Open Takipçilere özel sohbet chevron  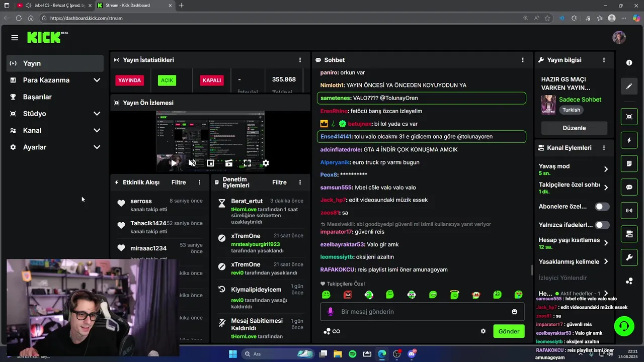point(606,188)
